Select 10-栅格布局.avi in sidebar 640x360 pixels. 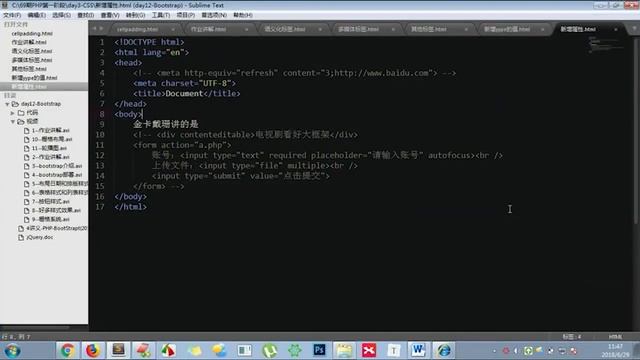click(x=52, y=140)
